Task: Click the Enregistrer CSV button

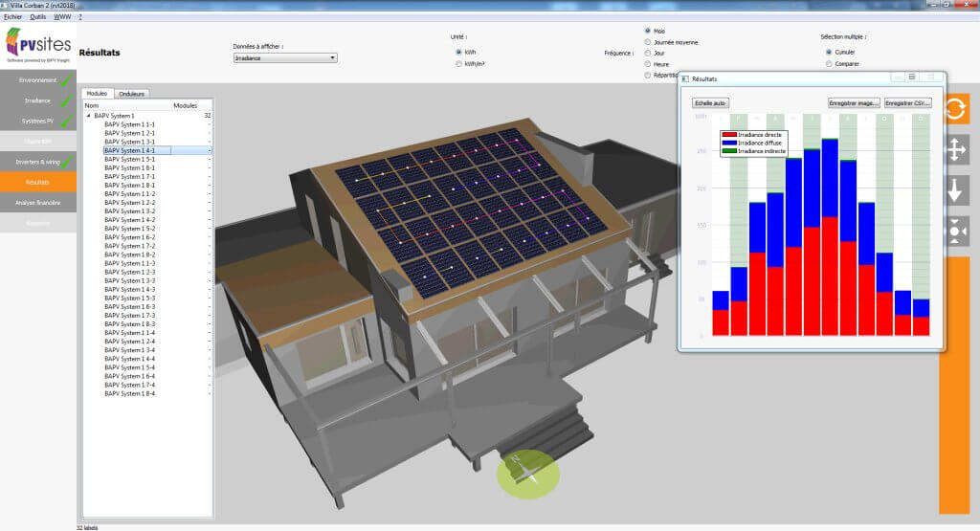Action: pos(907,102)
